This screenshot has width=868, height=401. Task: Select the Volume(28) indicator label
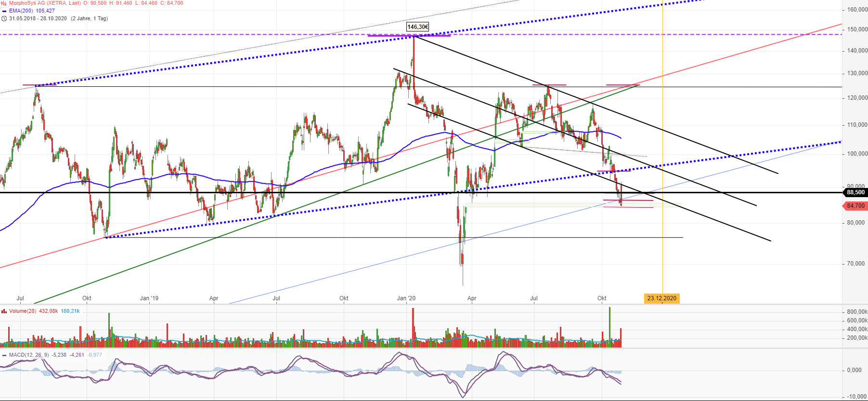(23, 311)
